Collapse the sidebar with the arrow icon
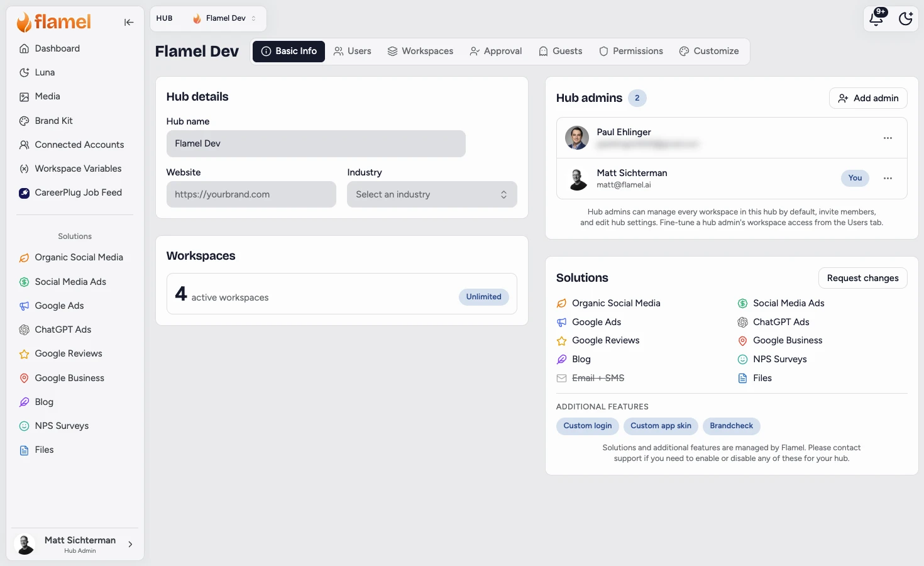The image size is (924, 566). pyautogui.click(x=129, y=23)
